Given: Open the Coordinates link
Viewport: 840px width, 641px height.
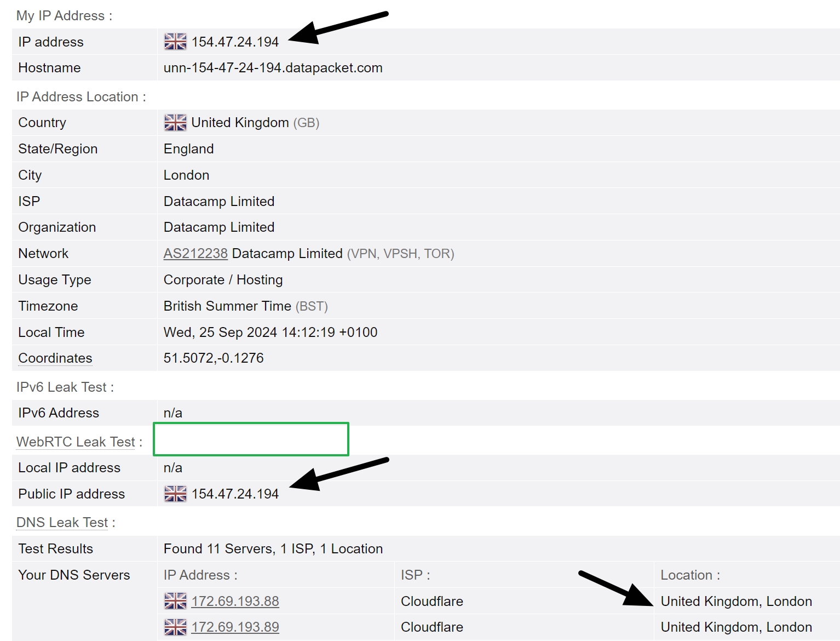Looking at the screenshot, I should [x=54, y=358].
